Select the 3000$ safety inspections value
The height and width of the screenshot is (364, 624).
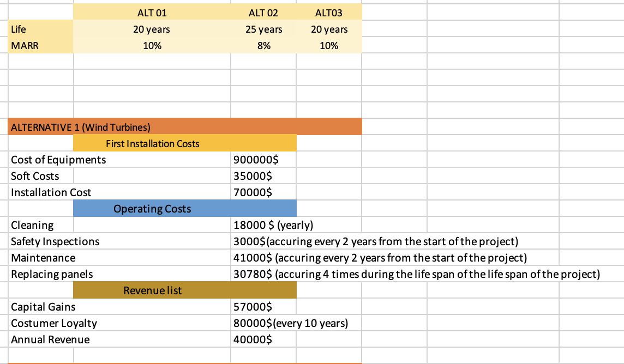coord(376,241)
